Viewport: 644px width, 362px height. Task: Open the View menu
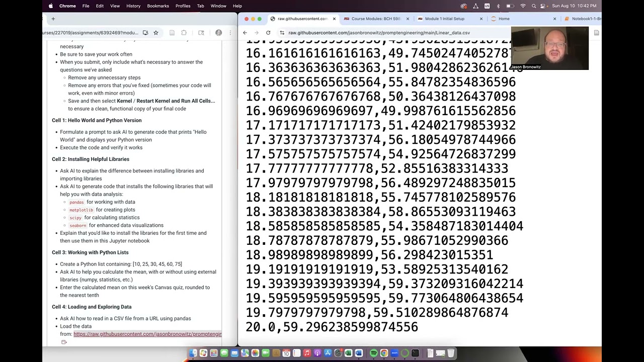coord(115,6)
